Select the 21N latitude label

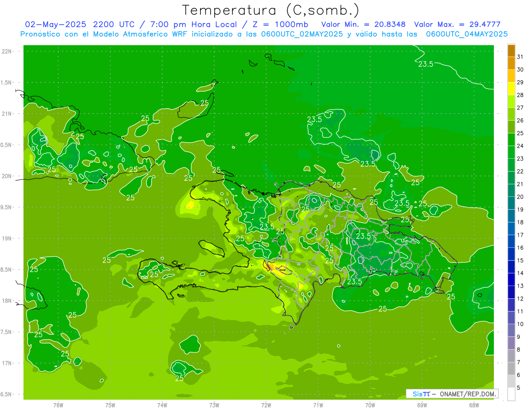click(x=7, y=114)
